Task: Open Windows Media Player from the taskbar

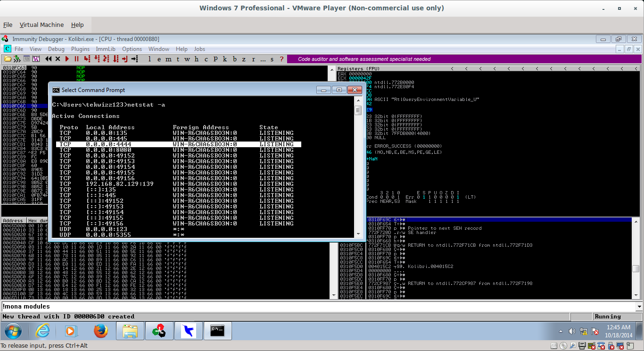Action: click(x=71, y=331)
